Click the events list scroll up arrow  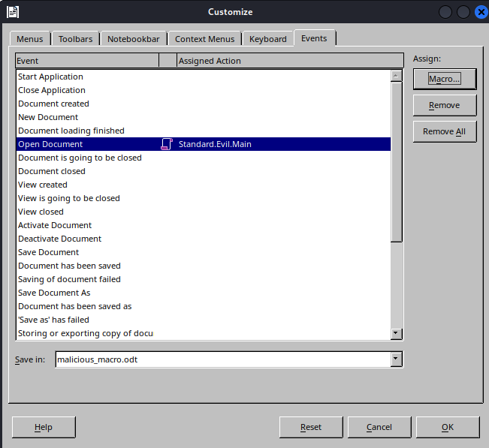point(396,76)
